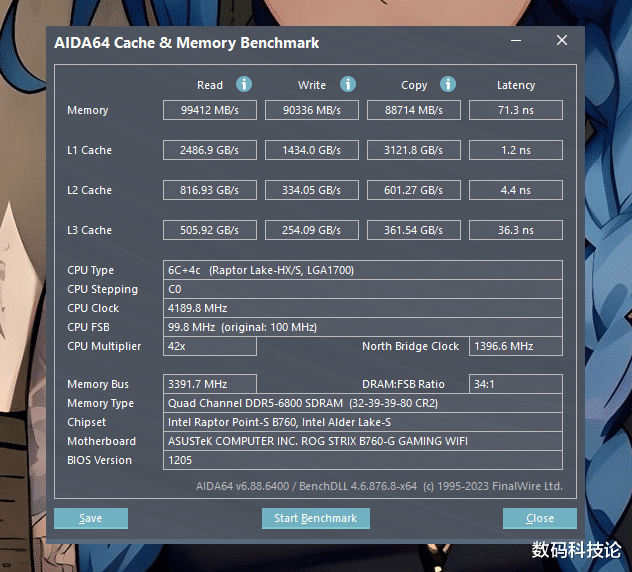632x572 pixels.
Task: Click Memory Bus value 3391.7 MHz
Action: coord(210,384)
